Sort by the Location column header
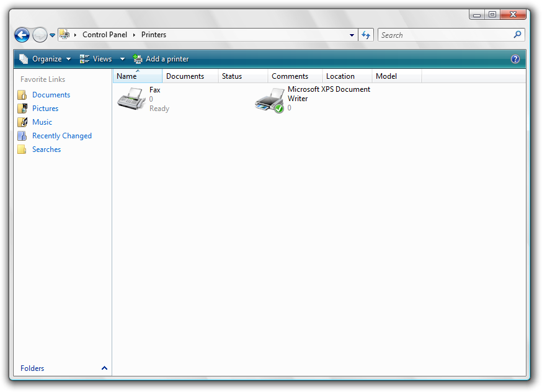 tap(347, 76)
